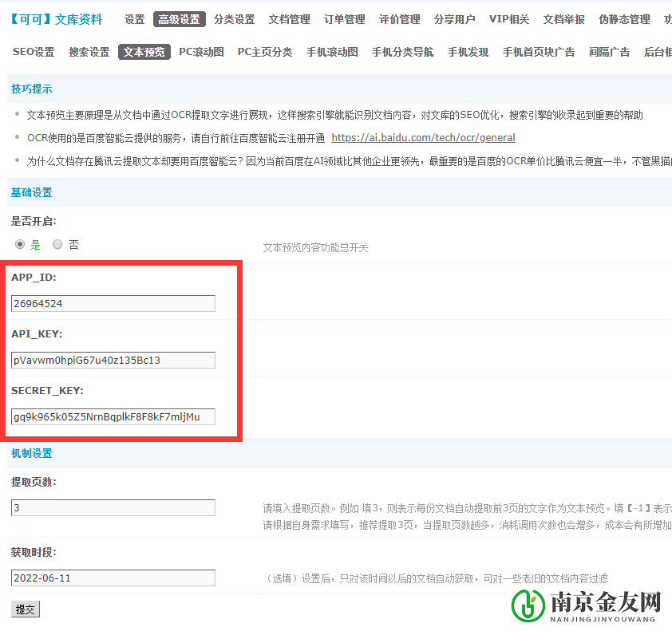This screenshot has width=672, height=631.
Task: Open the 间隔广告 tab
Action: tap(609, 51)
